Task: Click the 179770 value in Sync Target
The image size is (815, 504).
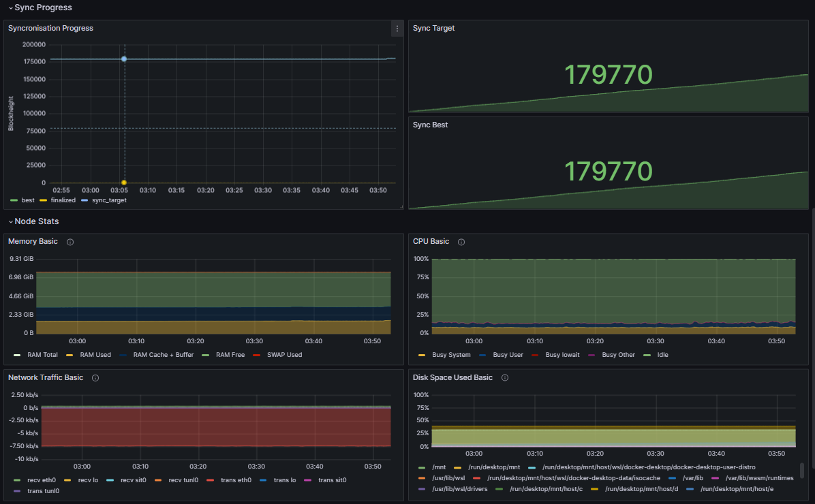Action: 609,74
